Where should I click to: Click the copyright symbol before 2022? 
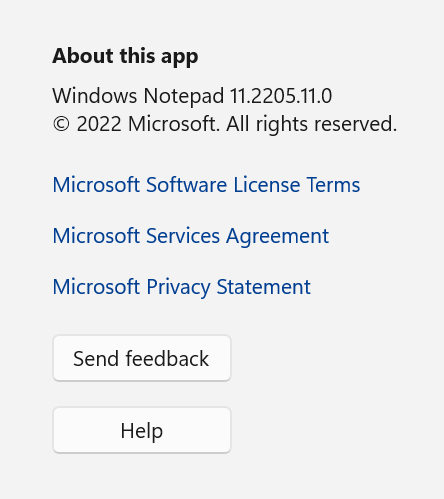61,124
